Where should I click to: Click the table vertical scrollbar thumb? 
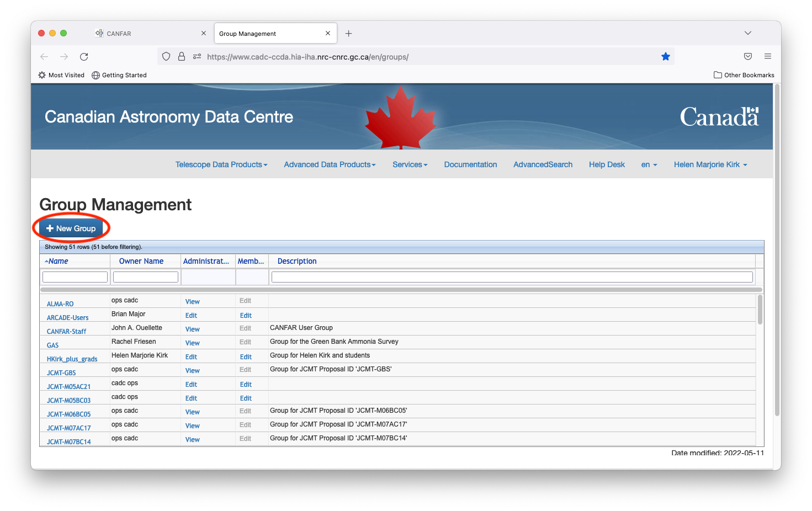tap(760, 310)
